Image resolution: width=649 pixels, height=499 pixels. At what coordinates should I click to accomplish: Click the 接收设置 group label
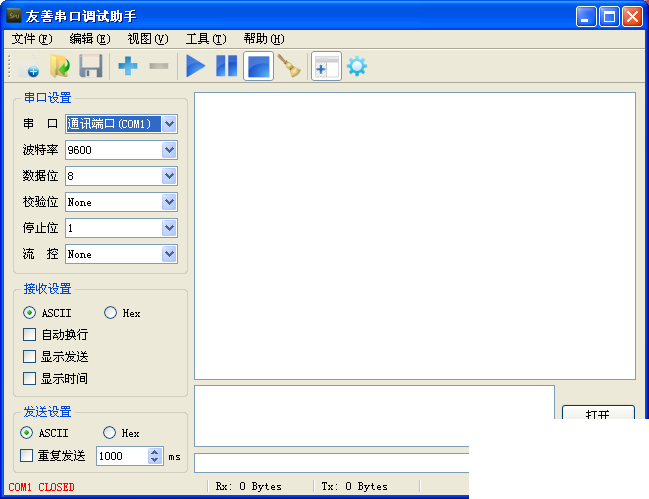tap(47, 289)
